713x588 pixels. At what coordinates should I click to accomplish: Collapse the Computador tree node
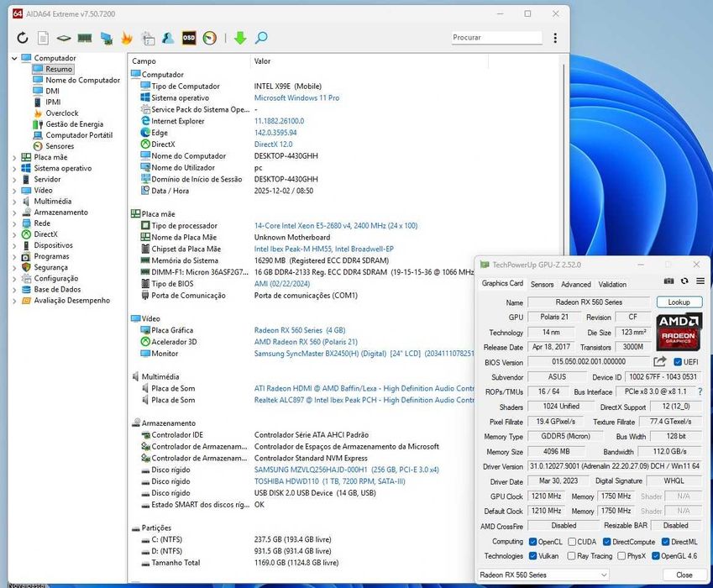pos(14,58)
